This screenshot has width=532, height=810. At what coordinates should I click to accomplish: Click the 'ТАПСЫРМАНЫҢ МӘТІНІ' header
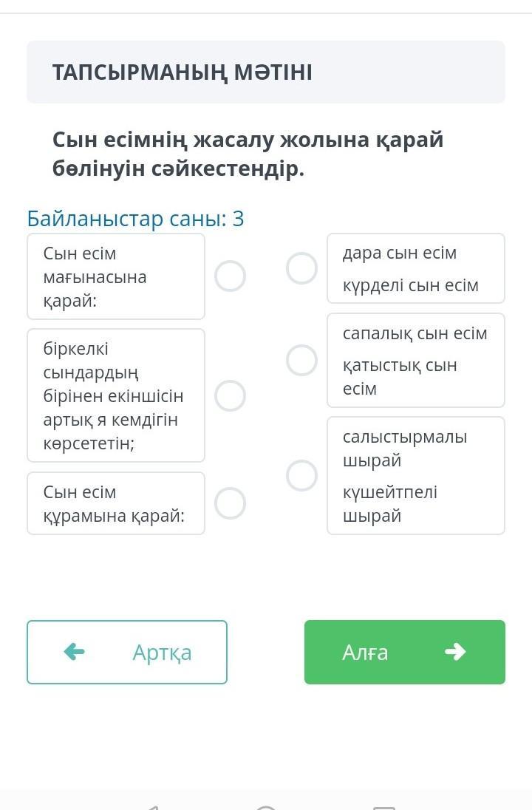tap(183, 72)
